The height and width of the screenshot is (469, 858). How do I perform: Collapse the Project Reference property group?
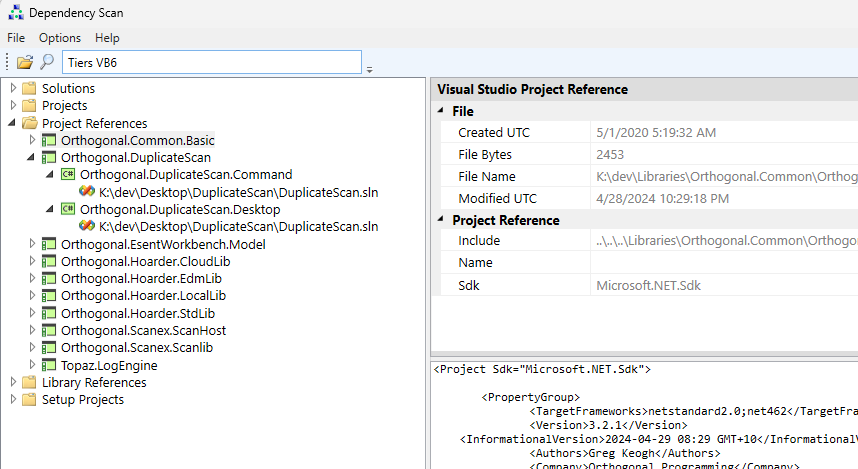click(440, 219)
